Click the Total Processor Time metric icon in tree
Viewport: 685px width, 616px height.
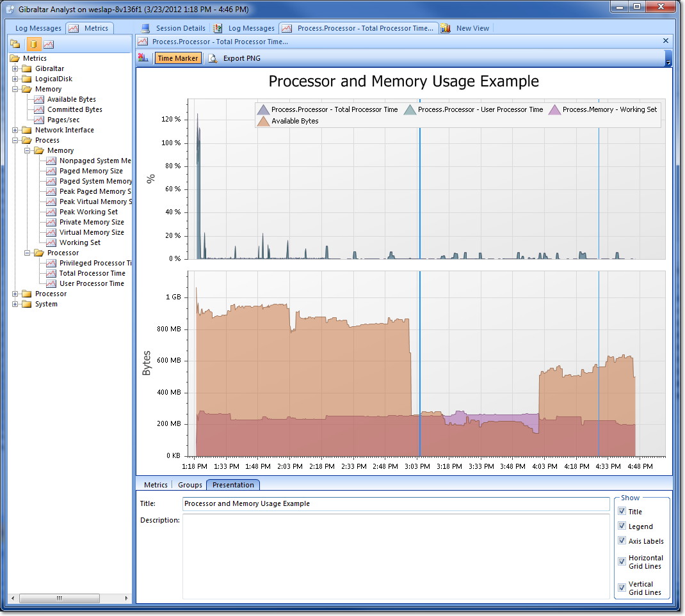51,273
